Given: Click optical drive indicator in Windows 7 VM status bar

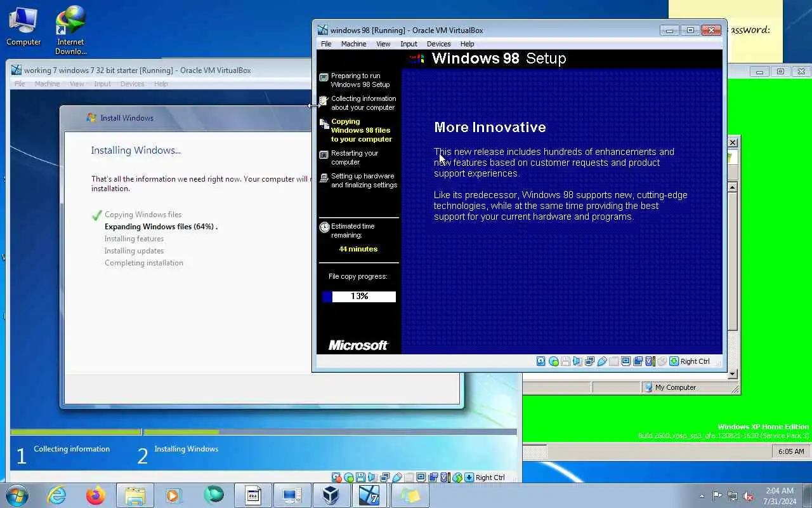Looking at the screenshot, I should (348, 478).
